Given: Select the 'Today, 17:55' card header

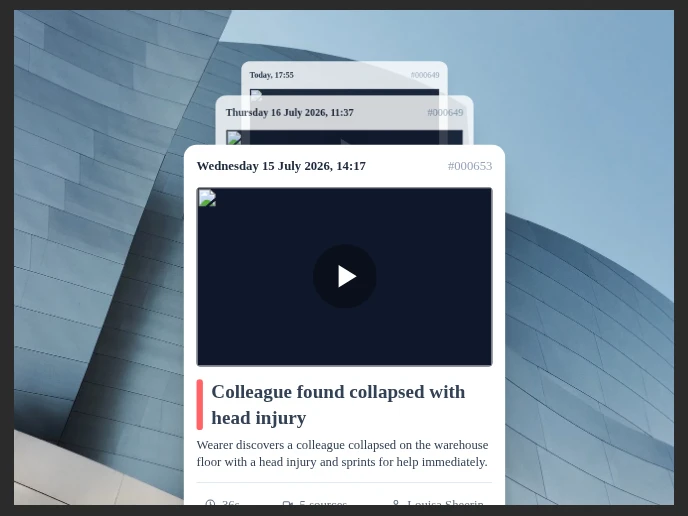Looking at the screenshot, I should pos(272,75).
